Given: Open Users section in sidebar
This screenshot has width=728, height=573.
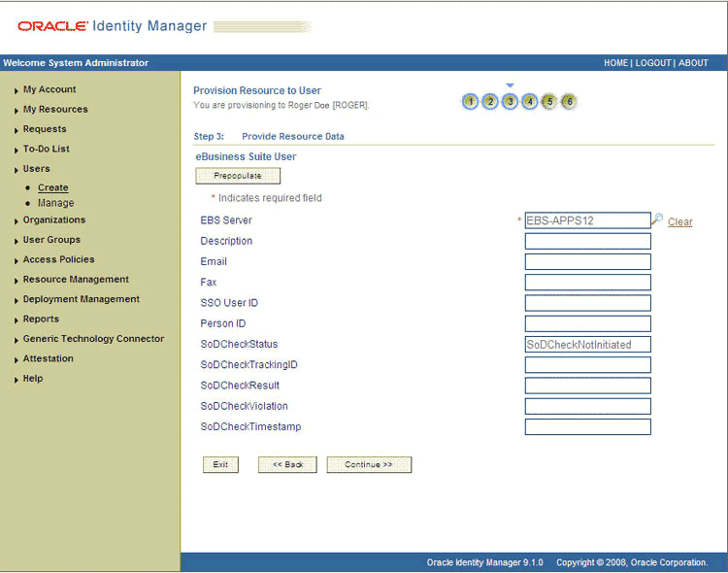Looking at the screenshot, I should pyautogui.click(x=36, y=169).
